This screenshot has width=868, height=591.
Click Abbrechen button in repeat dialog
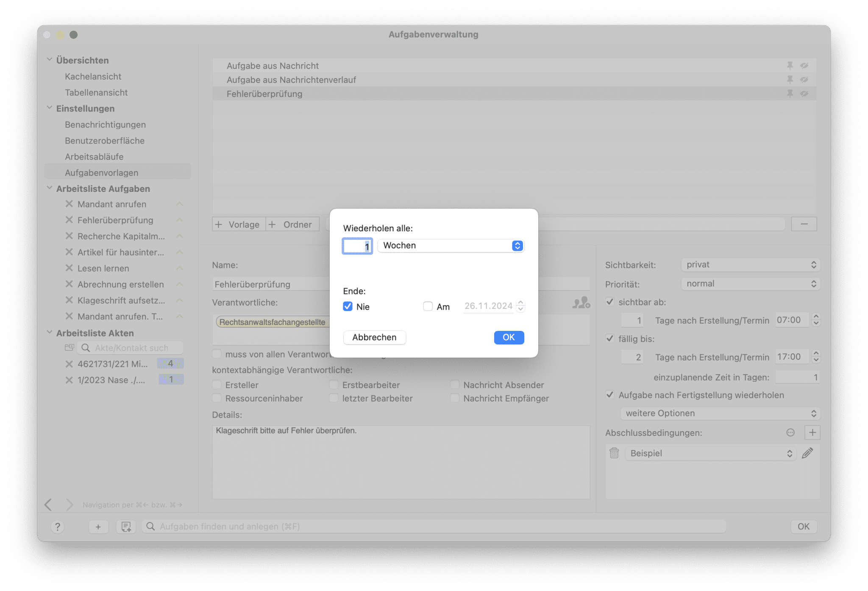tap(374, 337)
